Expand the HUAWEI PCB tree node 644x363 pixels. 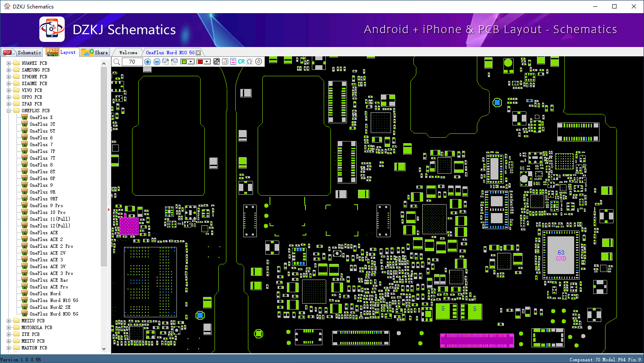pos(8,63)
